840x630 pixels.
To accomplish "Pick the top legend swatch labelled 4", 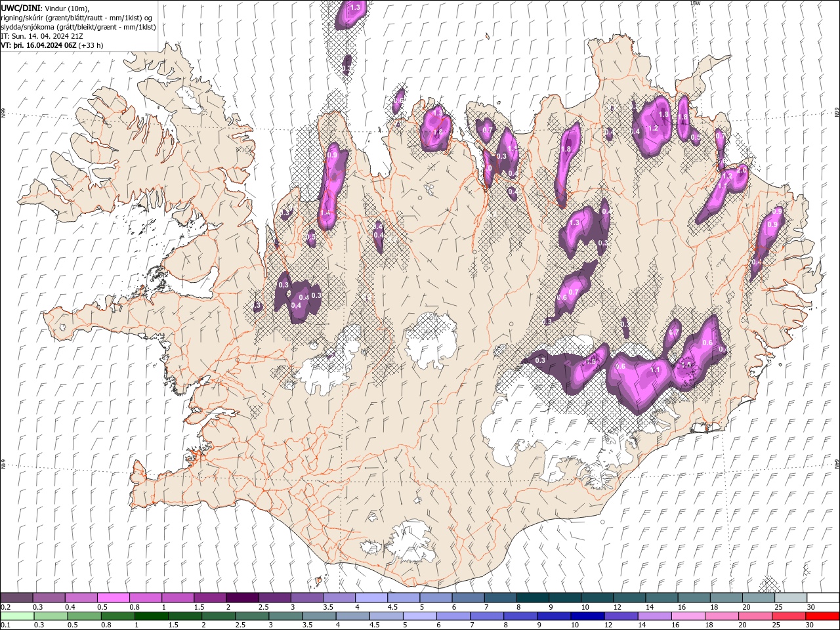I will coord(371,597).
